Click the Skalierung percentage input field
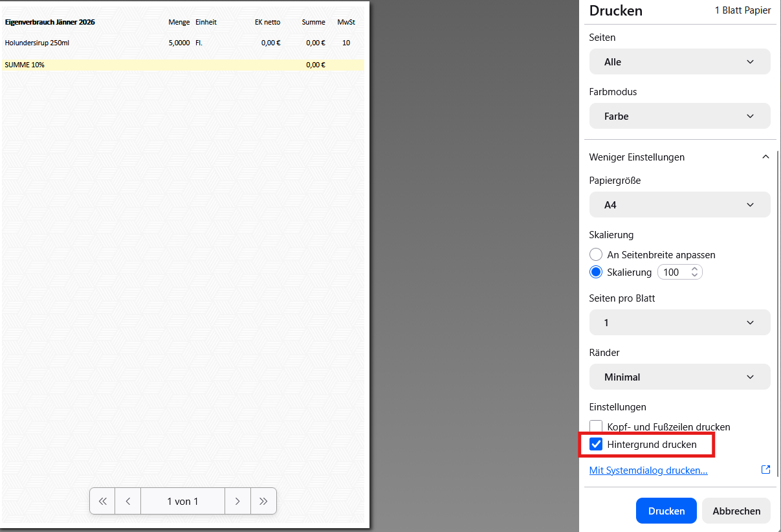 [x=673, y=272]
